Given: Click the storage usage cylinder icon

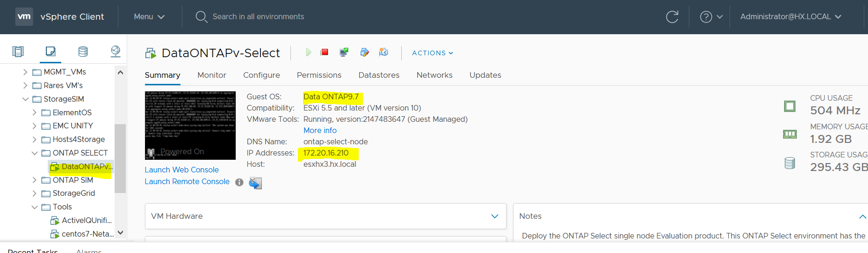Looking at the screenshot, I should [x=790, y=163].
